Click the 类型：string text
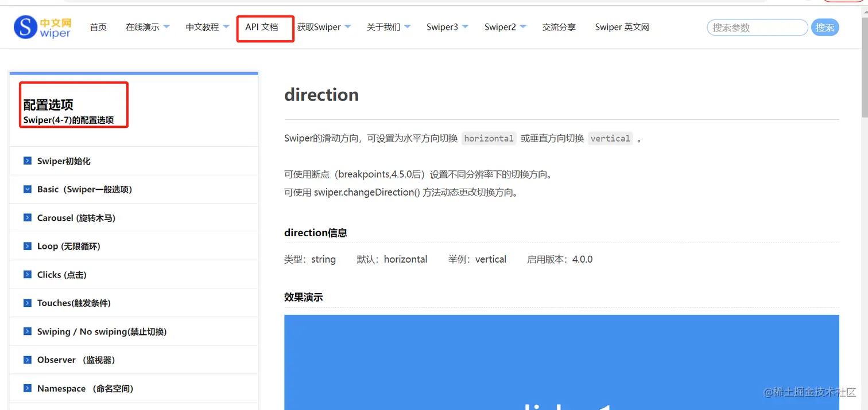 pyautogui.click(x=310, y=259)
